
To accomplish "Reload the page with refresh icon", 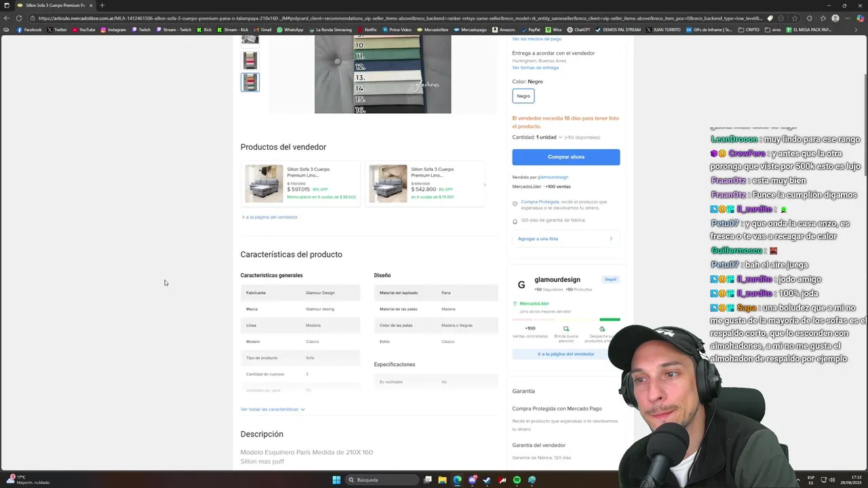I will (x=19, y=18).
